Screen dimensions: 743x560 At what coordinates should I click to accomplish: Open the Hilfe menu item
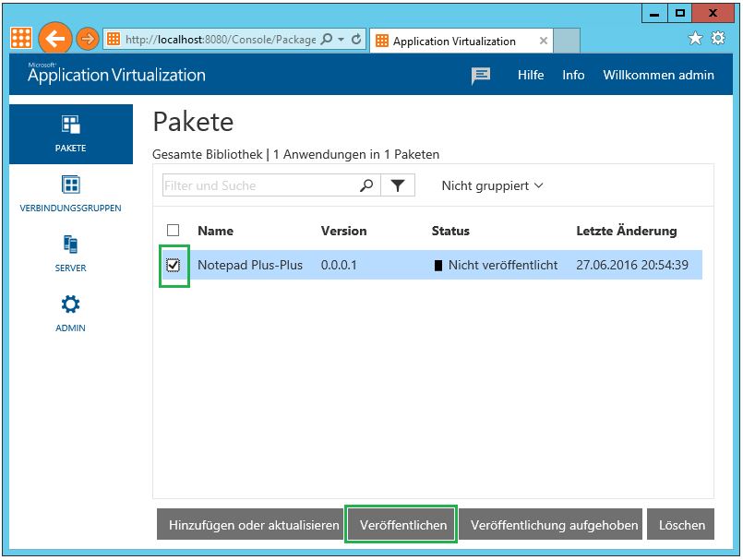pyautogui.click(x=531, y=76)
